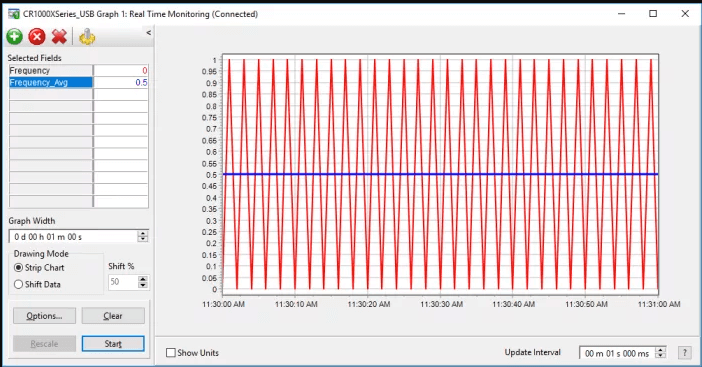This screenshot has height=367, width=702.
Task: Collapse the left panel with the arrow
Action: tap(149, 33)
